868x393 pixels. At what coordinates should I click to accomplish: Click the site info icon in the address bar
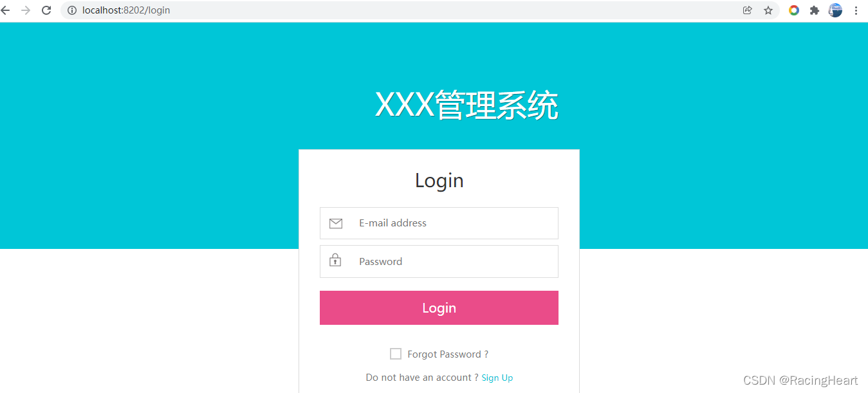[72, 10]
